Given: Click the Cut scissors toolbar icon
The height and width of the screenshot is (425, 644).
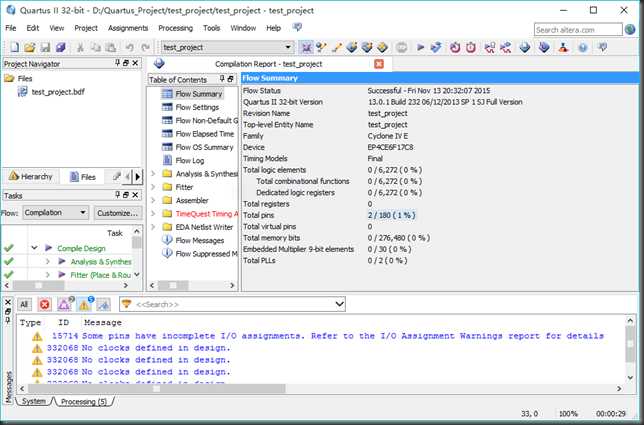Looking at the screenshot, I should coord(80,47).
